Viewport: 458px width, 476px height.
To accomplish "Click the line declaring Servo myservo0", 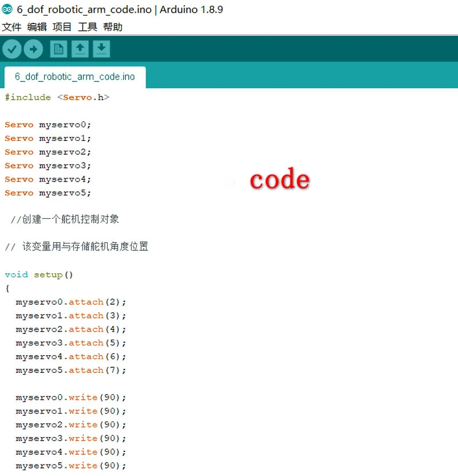I will (48, 125).
